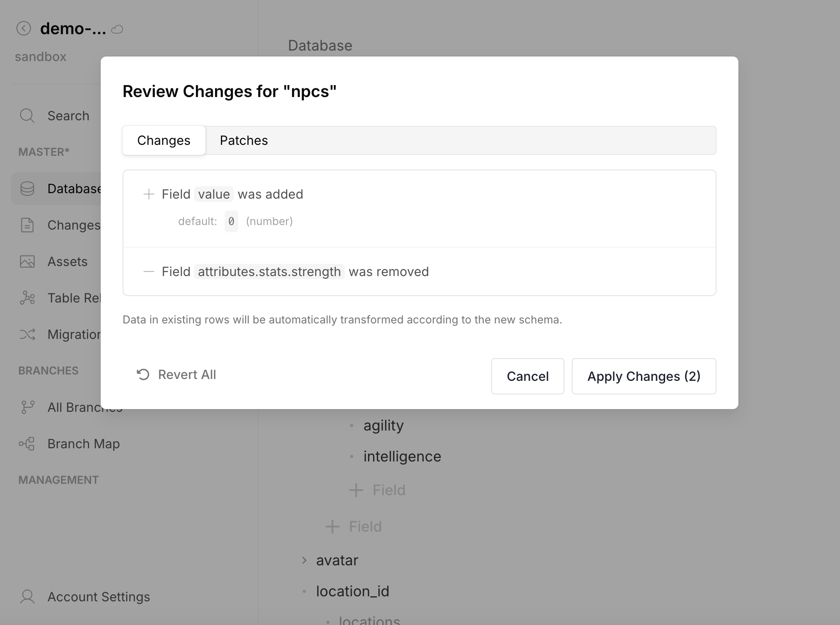The width and height of the screenshot is (840, 625).
Task: Click the plus on field value change entry
Action: [x=149, y=194]
